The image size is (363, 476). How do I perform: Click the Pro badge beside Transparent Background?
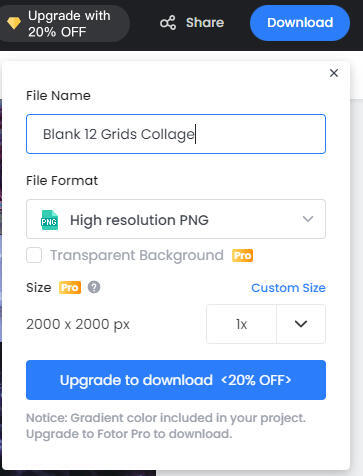243,256
